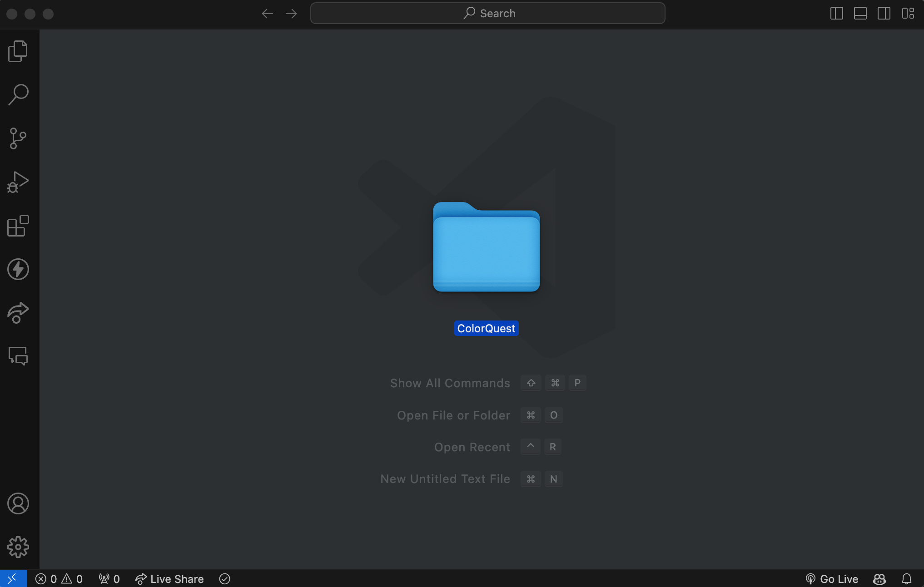Click the red close window button
Image resolution: width=924 pixels, height=587 pixels.
click(12, 14)
